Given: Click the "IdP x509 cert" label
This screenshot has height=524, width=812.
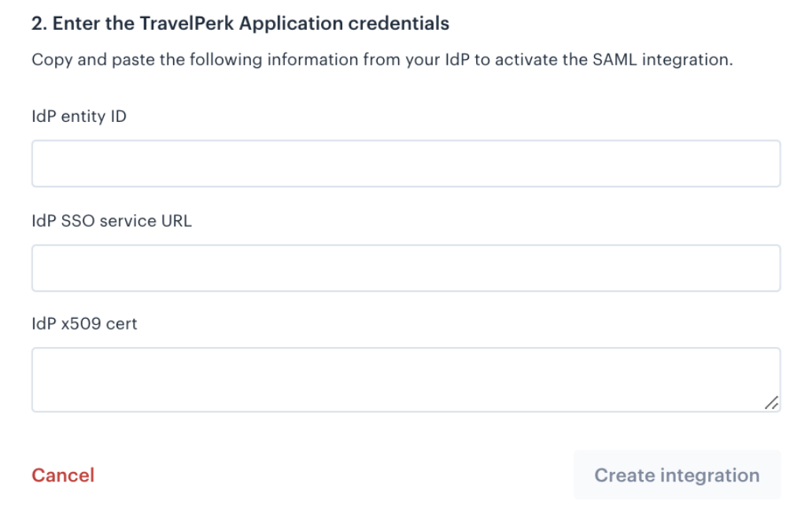Looking at the screenshot, I should [x=84, y=324].
